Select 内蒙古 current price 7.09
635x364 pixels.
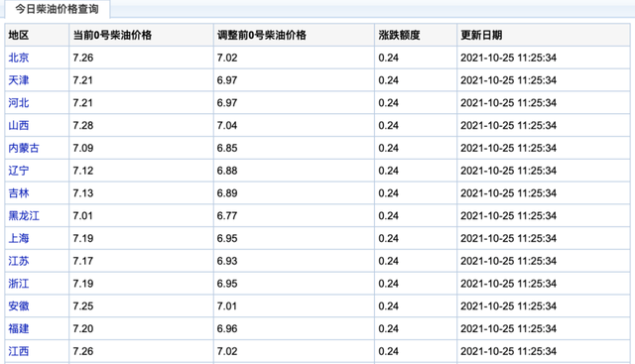(83, 148)
